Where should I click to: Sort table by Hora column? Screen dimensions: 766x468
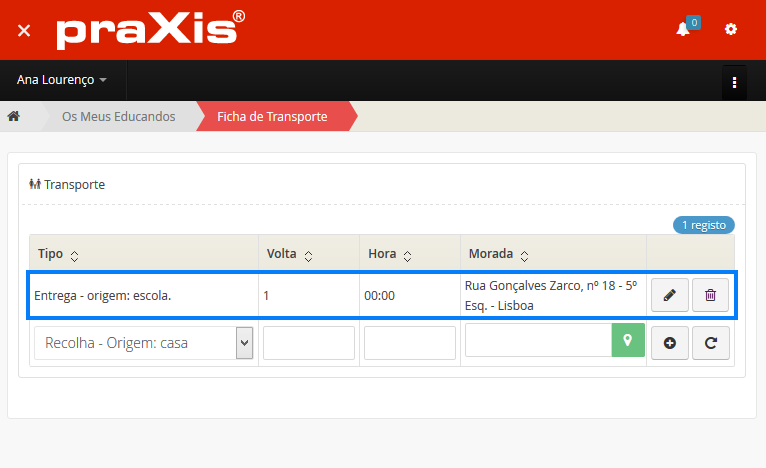click(x=406, y=255)
